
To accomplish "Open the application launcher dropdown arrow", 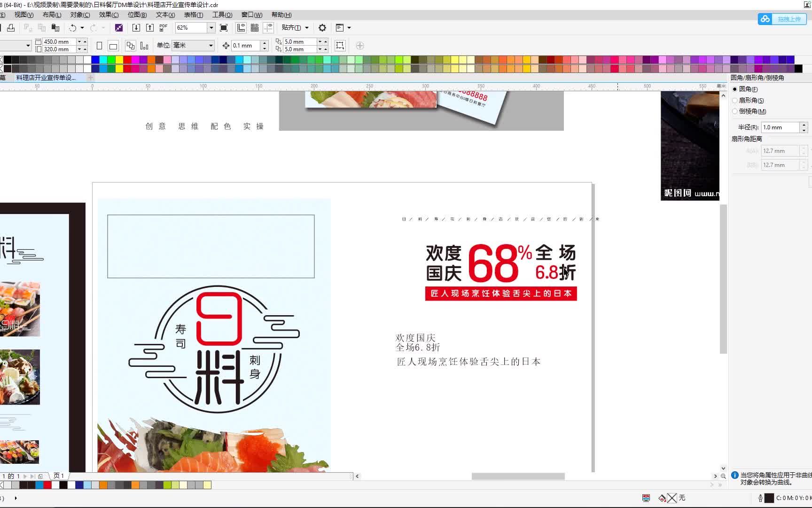I will coord(349,28).
